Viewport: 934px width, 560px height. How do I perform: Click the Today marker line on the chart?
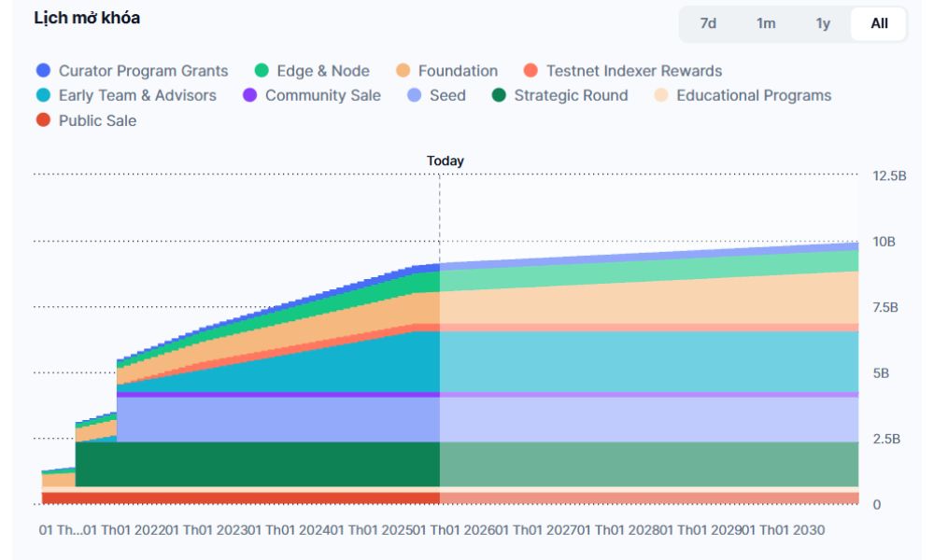(x=439, y=327)
